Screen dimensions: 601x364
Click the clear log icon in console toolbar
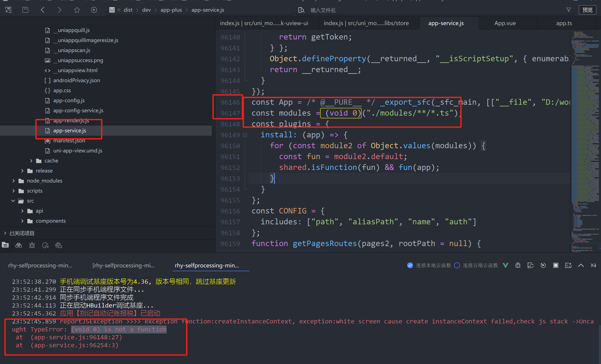click(593, 265)
